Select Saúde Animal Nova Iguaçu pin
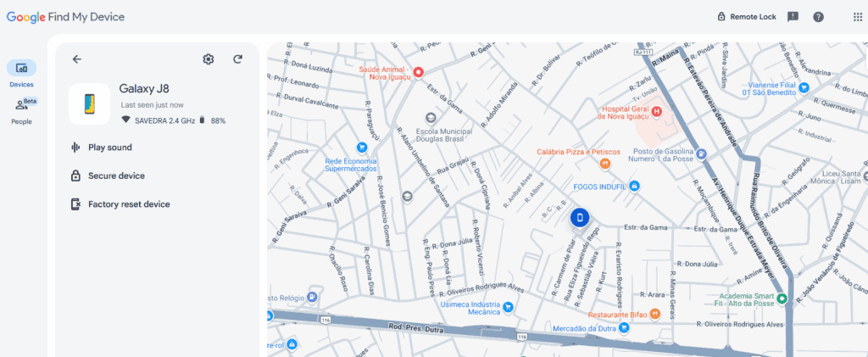This screenshot has width=868, height=357. (x=419, y=71)
